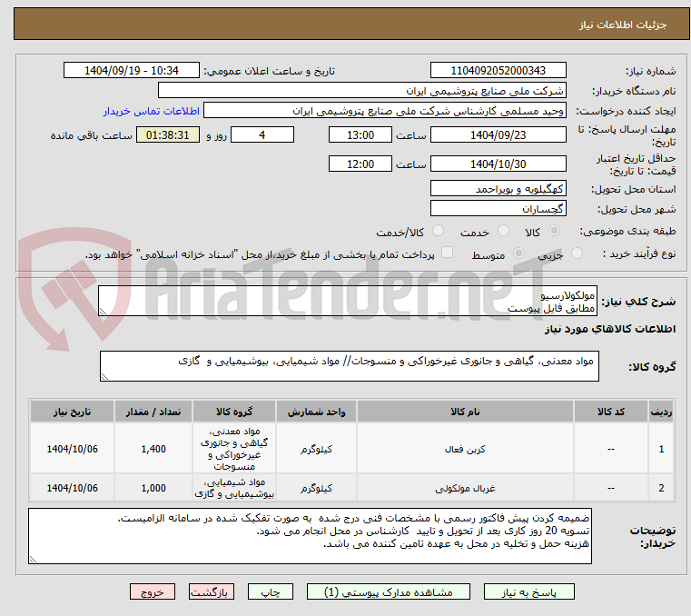Click the announcement date field 1404/09/19 - 10:34
The image size is (691, 616).
click(132, 71)
